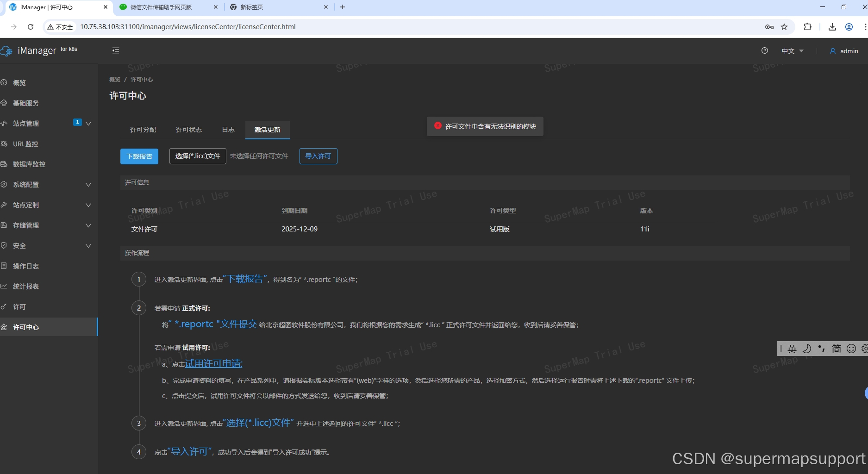Open 概览 in the sidebar
Screen dimensions: 868x474
pyautogui.click(x=19, y=83)
